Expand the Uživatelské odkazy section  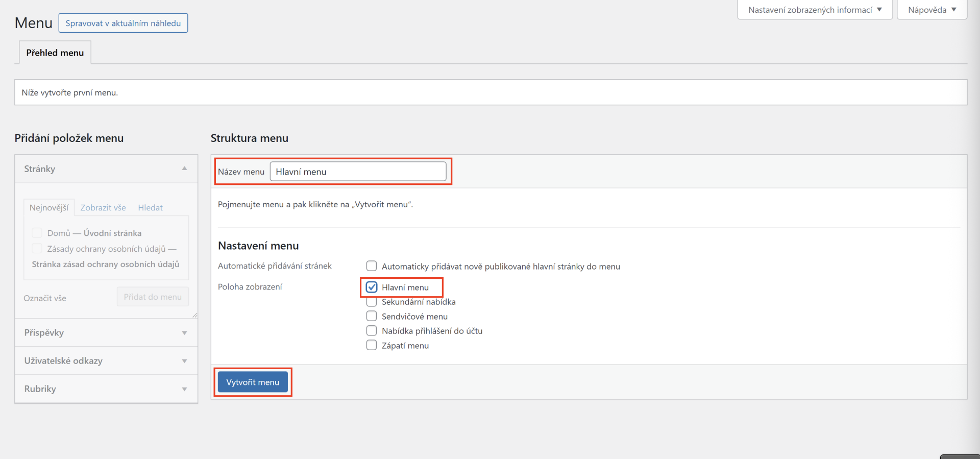point(184,361)
